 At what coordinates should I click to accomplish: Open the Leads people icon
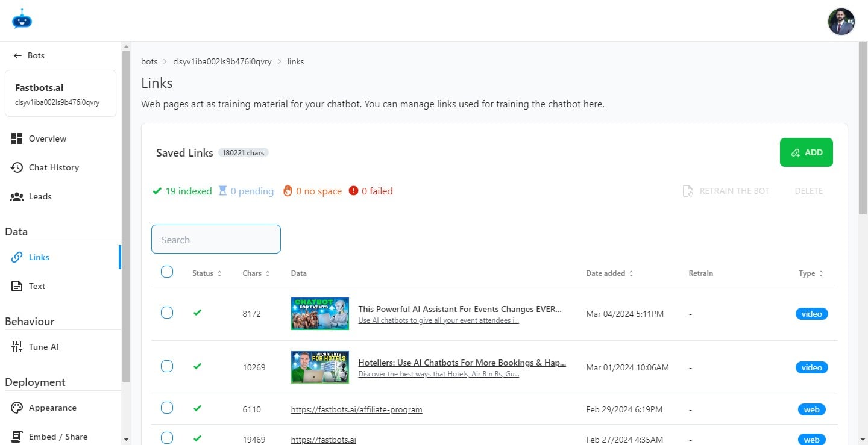(x=17, y=196)
